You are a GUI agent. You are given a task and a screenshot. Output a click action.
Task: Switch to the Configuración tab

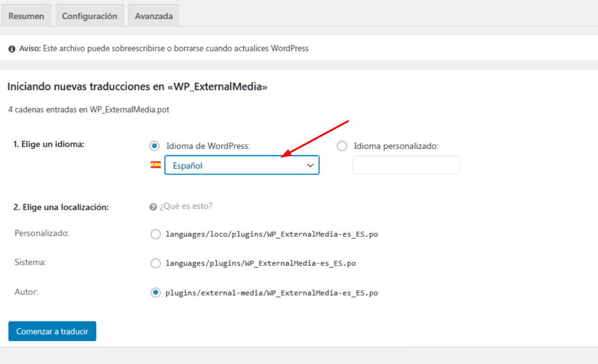(90, 16)
